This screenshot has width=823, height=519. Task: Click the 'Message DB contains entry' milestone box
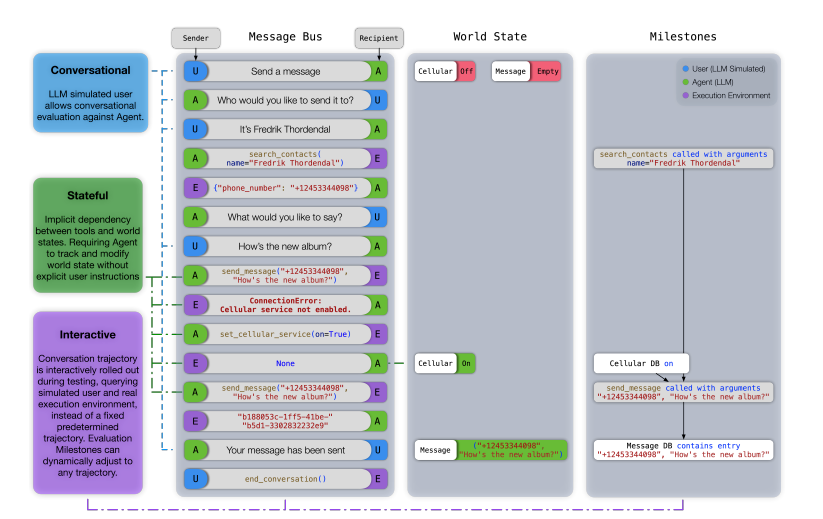[x=683, y=450]
